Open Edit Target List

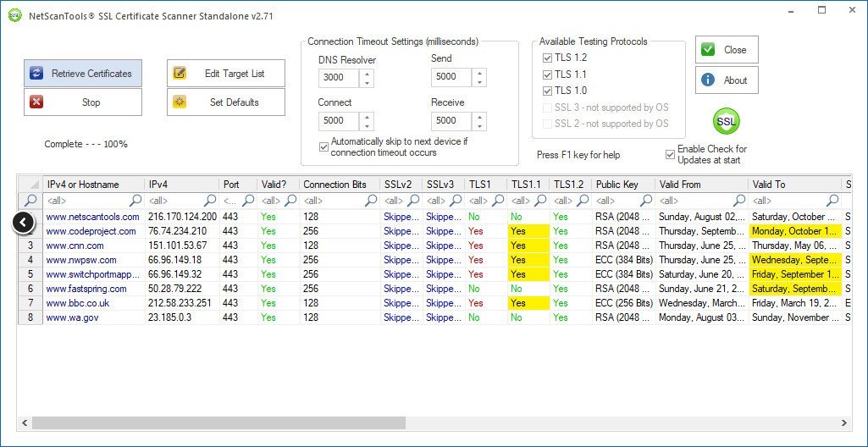point(225,74)
